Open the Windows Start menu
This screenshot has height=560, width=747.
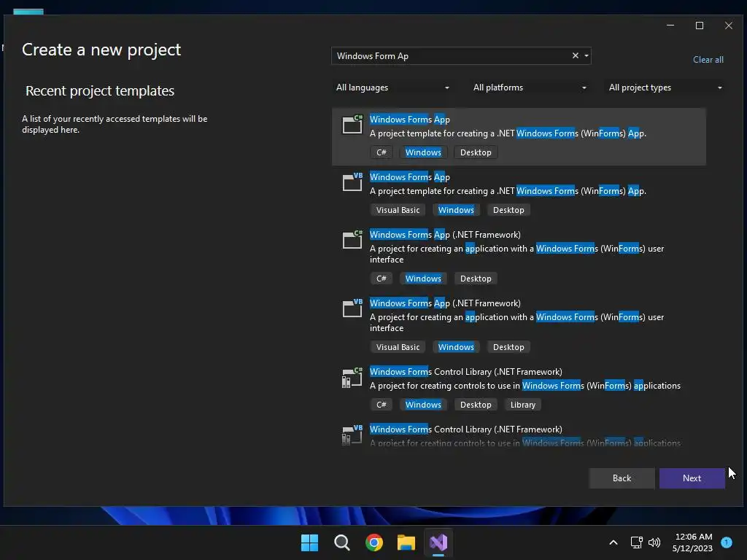(309, 542)
